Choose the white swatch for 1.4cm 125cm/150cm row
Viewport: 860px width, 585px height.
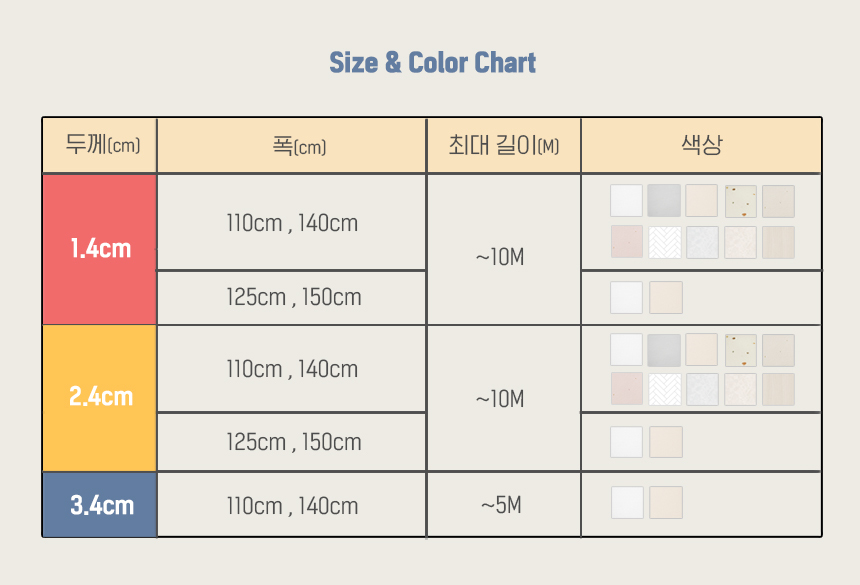coord(627,297)
